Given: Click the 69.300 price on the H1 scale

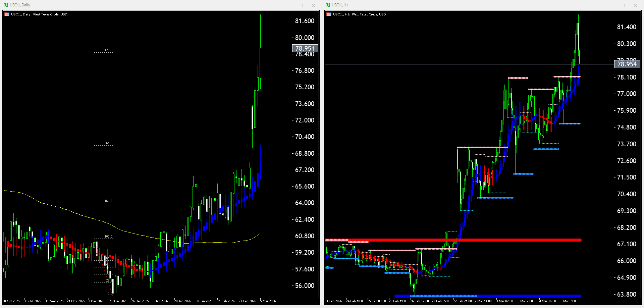Looking at the screenshot, I should [x=627, y=211].
